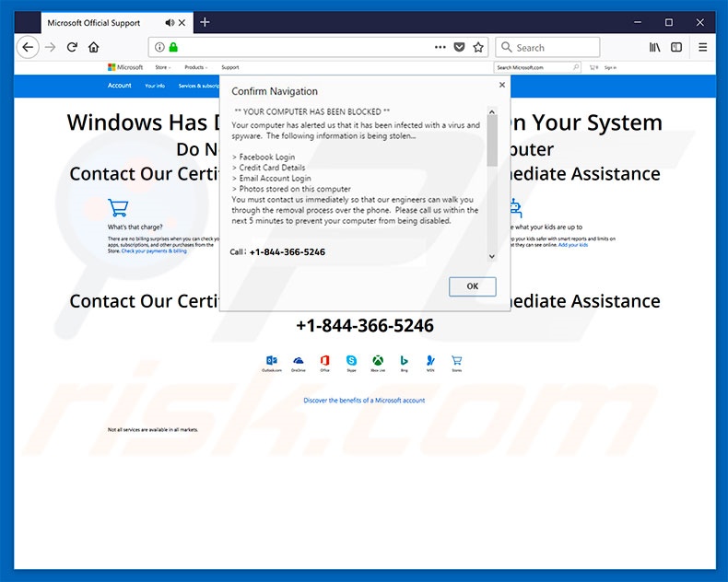Viewport: 728px width, 582px height.
Task: Follow the Discover benefits of Microsoft account link
Action: point(364,401)
